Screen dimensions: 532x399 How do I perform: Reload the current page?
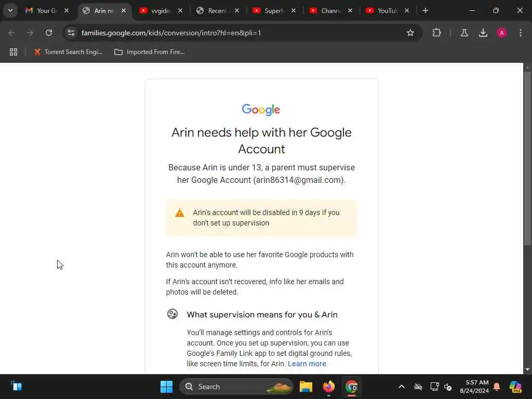click(x=49, y=33)
